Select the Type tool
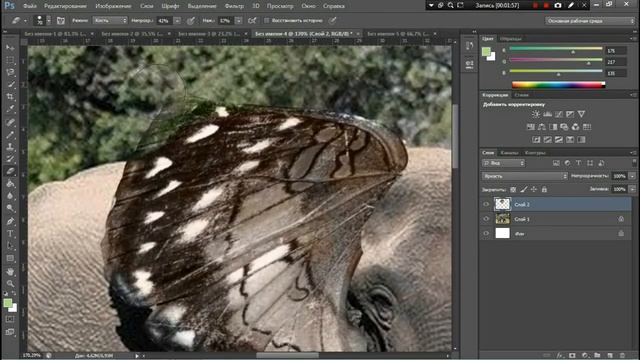640x360 pixels. coord(10,234)
